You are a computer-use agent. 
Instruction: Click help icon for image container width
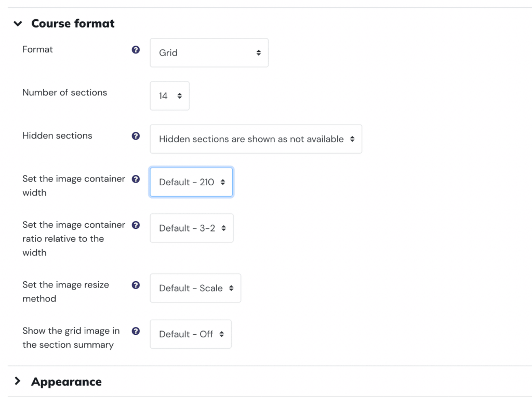tap(136, 179)
